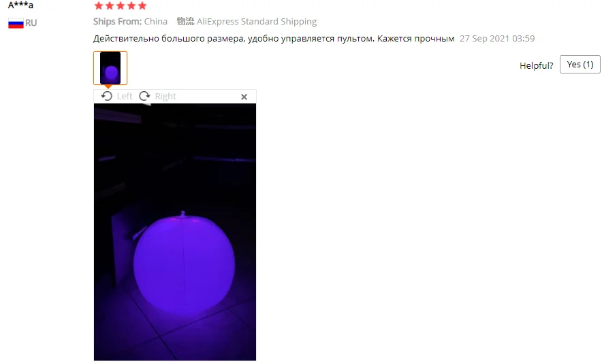Click the RU country code label

point(31,23)
